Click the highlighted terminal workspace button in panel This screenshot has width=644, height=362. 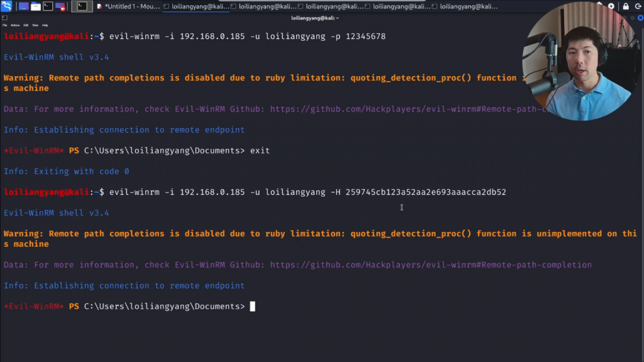pos(82,6)
